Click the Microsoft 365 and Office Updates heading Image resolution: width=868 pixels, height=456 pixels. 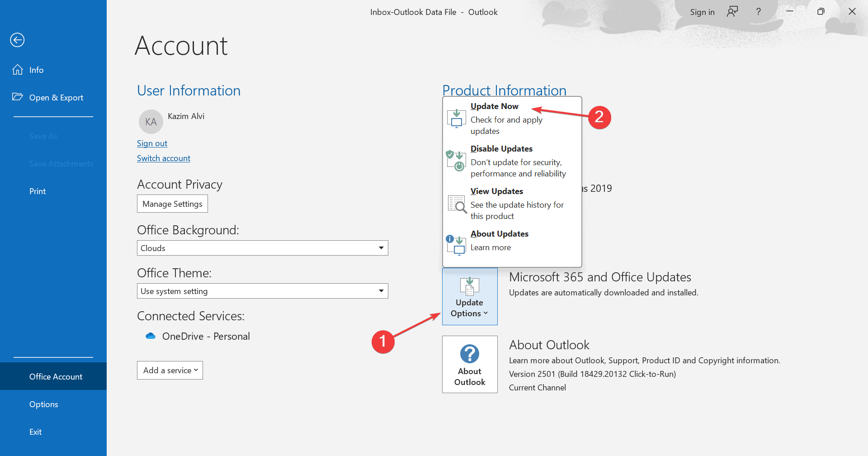[x=600, y=277]
